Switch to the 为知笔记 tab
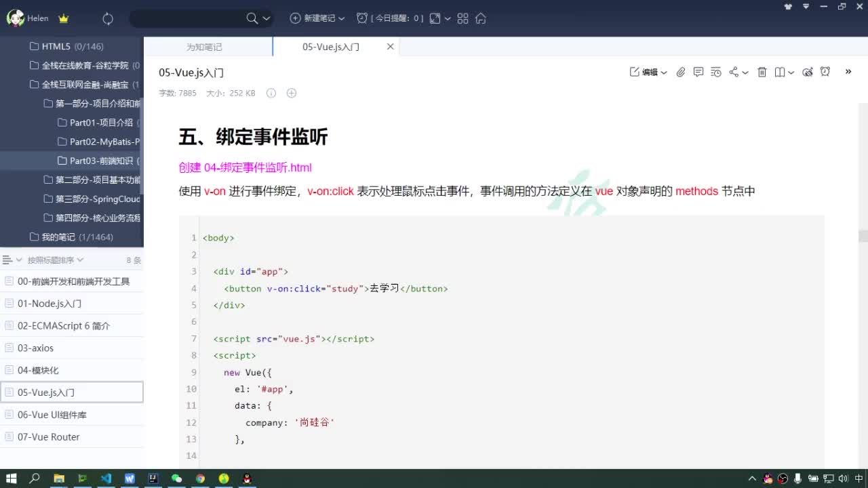This screenshot has width=868, height=488. point(204,47)
